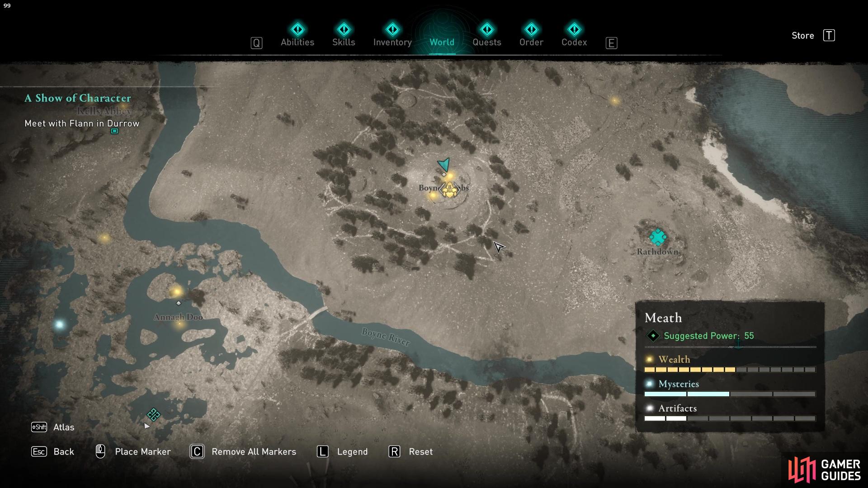Click the player arrow marker near Boyne Tombs
The height and width of the screenshot is (488, 868).
coord(444,164)
